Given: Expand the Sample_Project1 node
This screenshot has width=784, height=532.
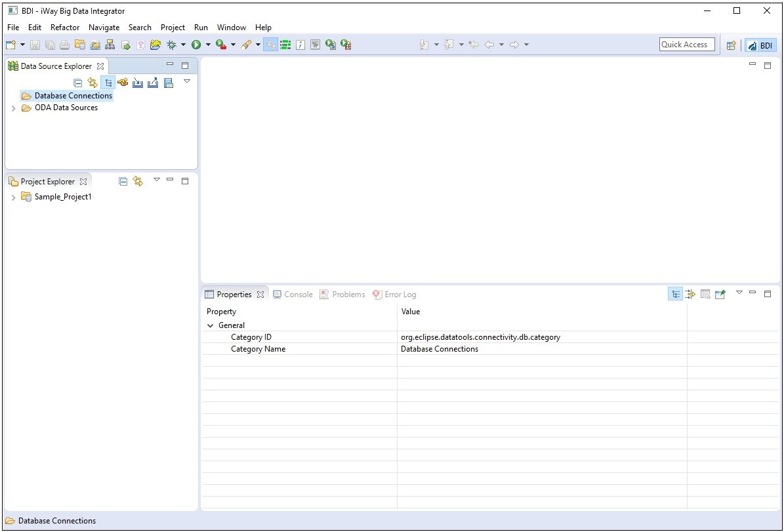Looking at the screenshot, I should [x=14, y=197].
